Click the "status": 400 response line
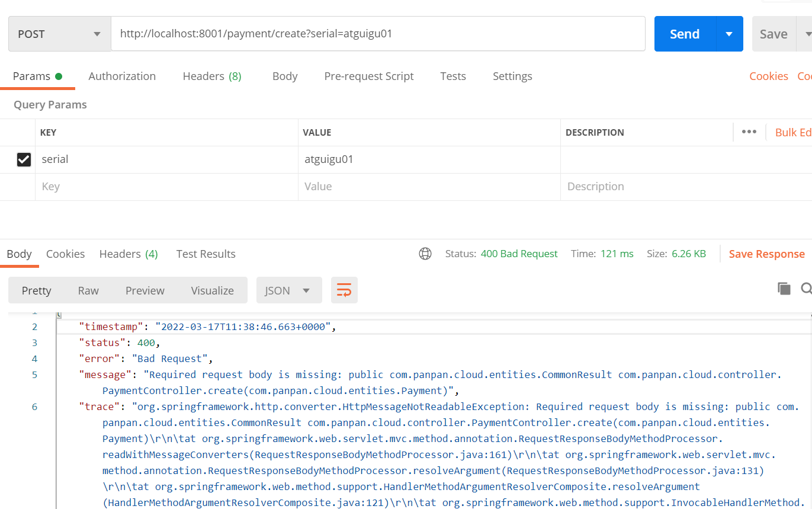812x509 pixels. 120,342
